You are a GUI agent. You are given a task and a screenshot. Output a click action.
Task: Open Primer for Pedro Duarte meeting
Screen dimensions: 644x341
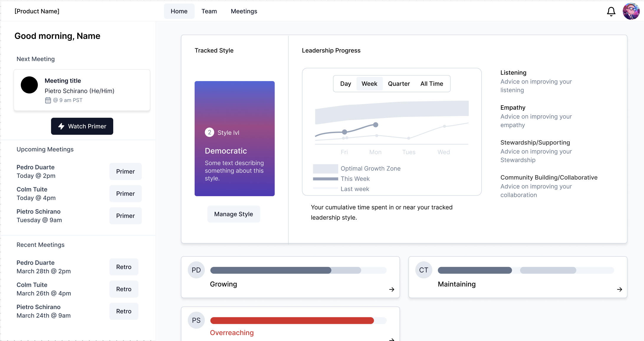[125, 171]
